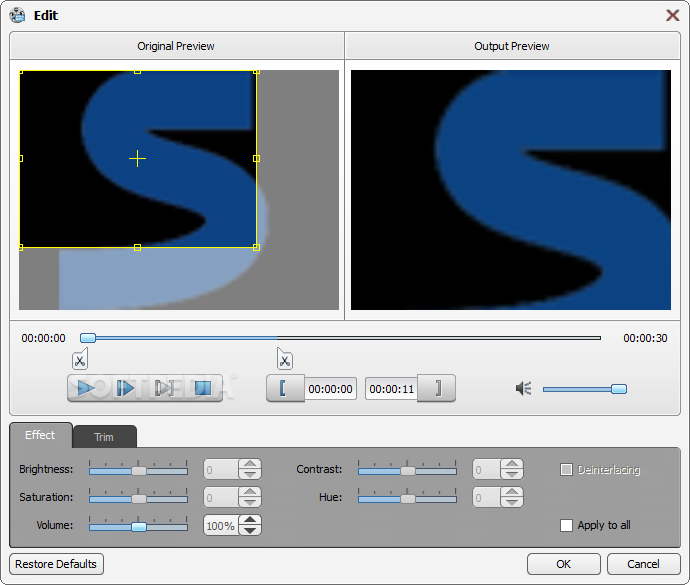Click the Contrast slider thumb
690x585 pixels.
(x=408, y=471)
